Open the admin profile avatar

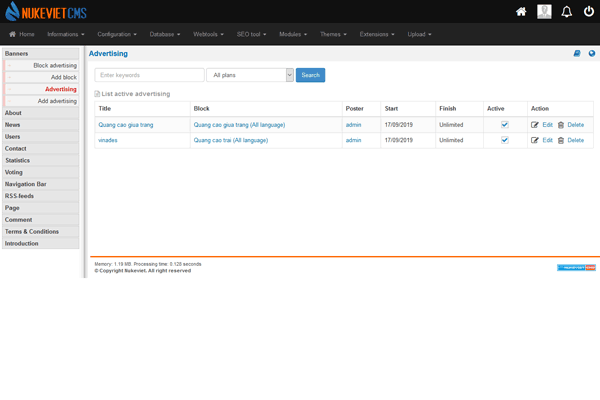(x=544, y=12)
